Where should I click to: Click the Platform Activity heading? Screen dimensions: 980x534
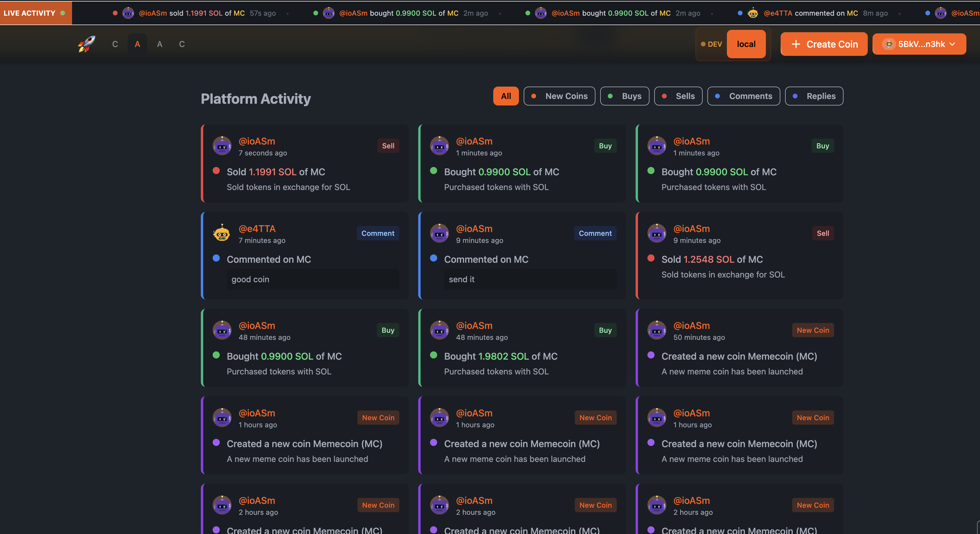(256, 99)
